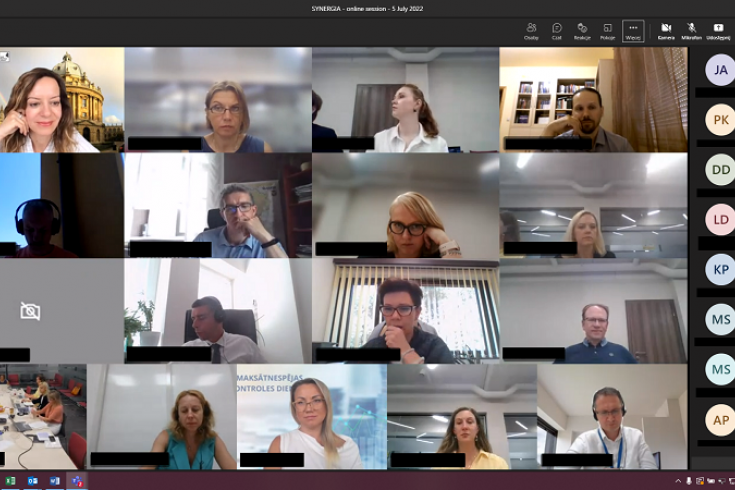Image resolution: width=735 pixels, height=490 pixels.
Task: Click the share screen (Udostępnij) button
Action: click(718, 31)
